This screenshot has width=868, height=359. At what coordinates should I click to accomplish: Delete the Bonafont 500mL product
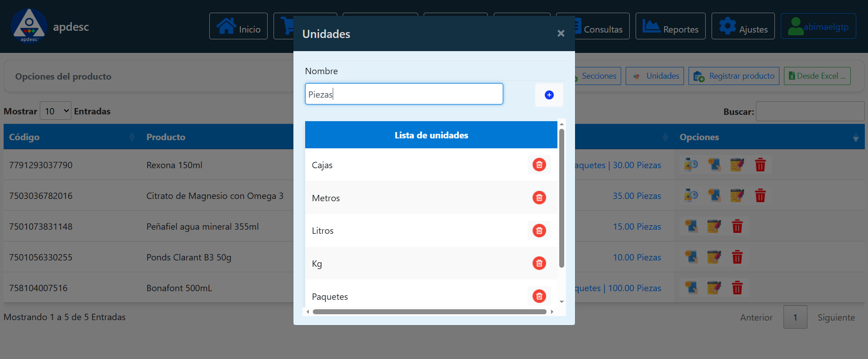pos(737,288)
